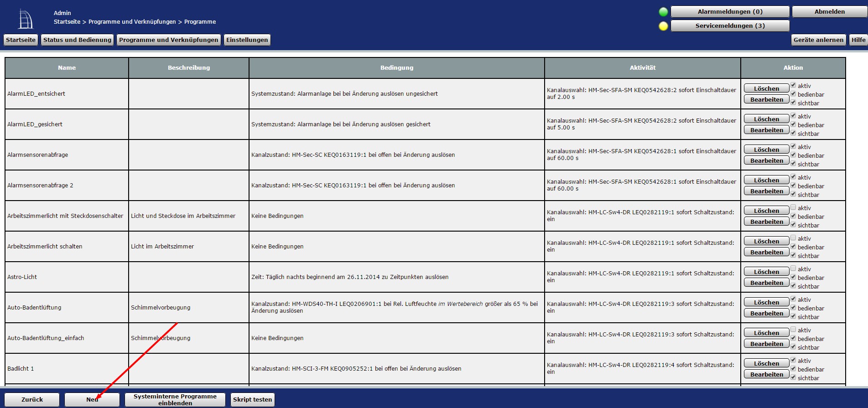Click the HomeMatic logo icon
Image resolution: width=868 pixels, height=408 pixels.
coord(26,19)
